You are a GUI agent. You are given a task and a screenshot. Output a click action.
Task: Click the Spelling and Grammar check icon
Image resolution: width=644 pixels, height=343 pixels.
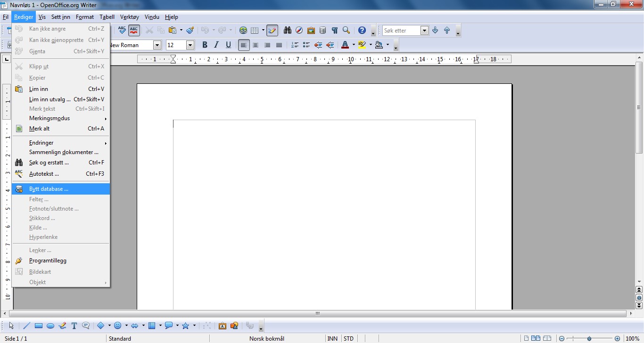[122, 30]
